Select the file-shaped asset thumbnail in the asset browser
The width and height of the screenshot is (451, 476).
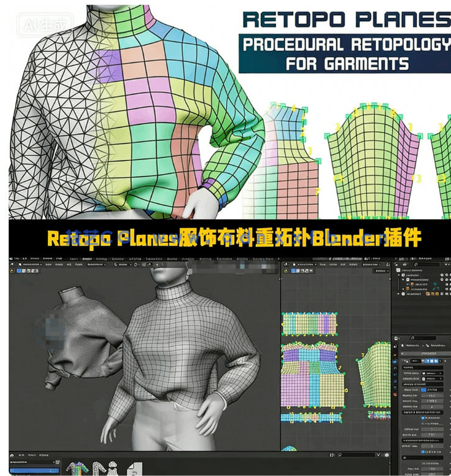[x=135, y=469]
